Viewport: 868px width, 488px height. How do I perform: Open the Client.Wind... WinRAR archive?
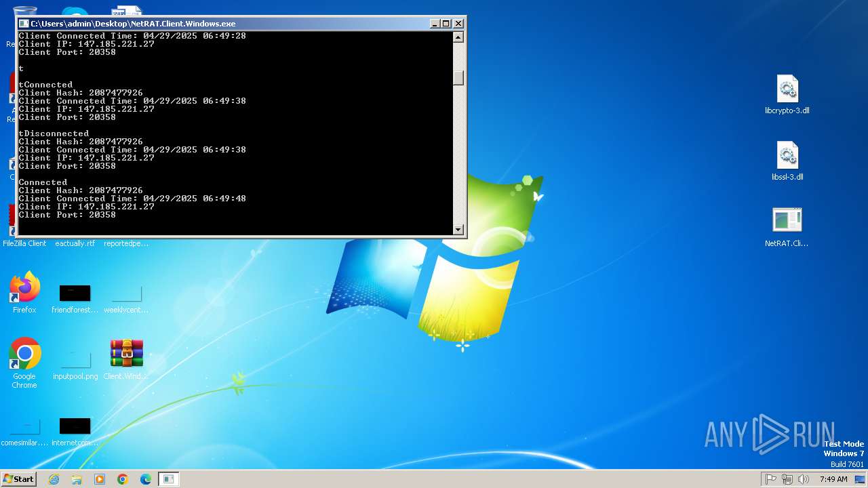[126, 360]
